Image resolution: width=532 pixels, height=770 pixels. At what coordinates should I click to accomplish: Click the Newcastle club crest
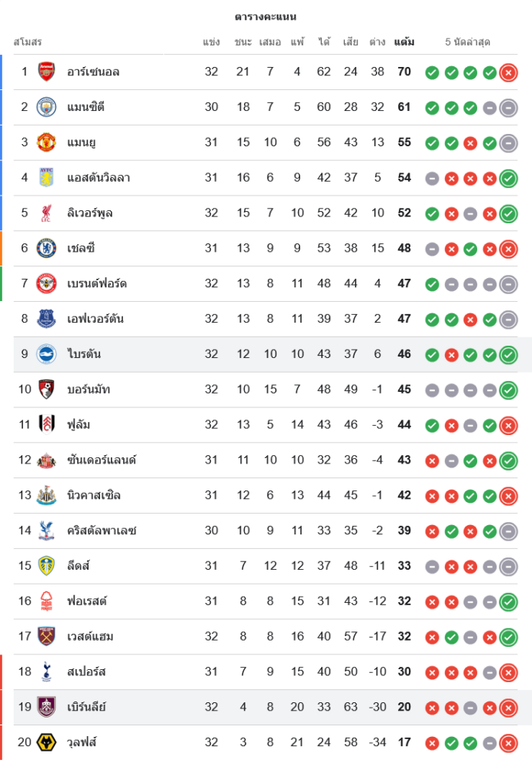pos(47,495)
